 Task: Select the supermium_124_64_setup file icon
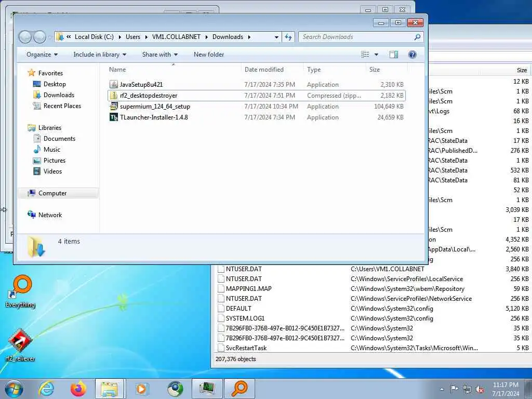click(114, 106)
